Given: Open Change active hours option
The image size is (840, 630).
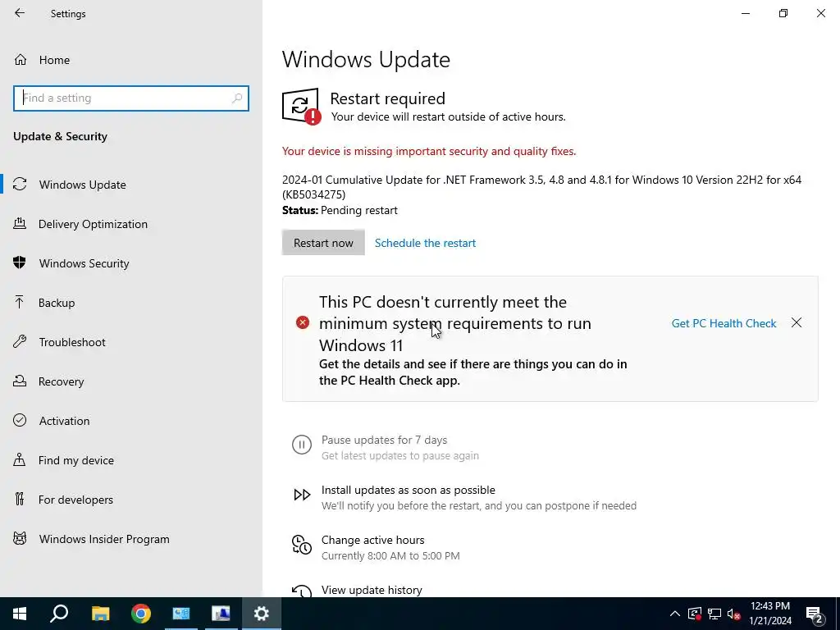Looking at the screenshot, I should [373, 540].
